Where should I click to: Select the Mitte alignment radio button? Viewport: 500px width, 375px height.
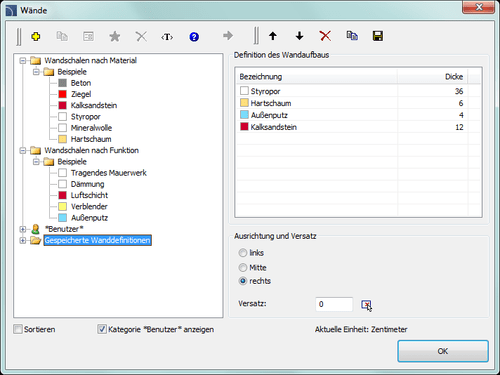243,267
